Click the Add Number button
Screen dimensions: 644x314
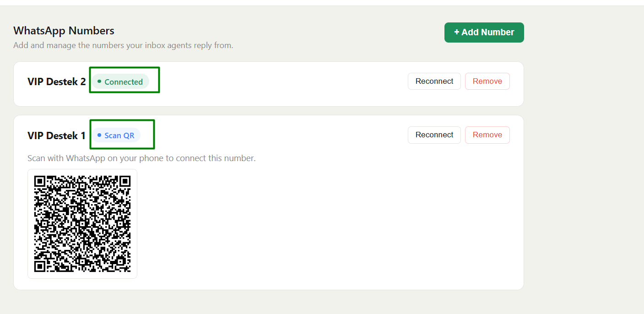coord(484,32)
